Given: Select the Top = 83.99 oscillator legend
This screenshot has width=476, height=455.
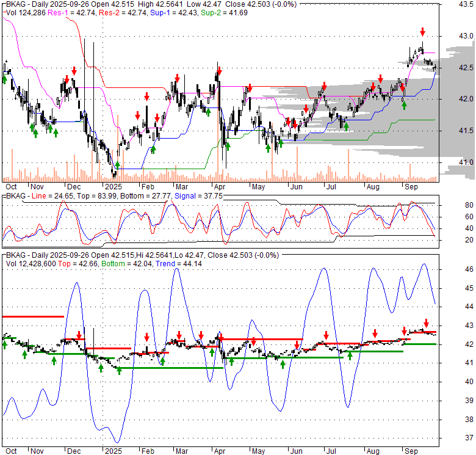Looking at the screenshot, I should click(x=96, y=196).
